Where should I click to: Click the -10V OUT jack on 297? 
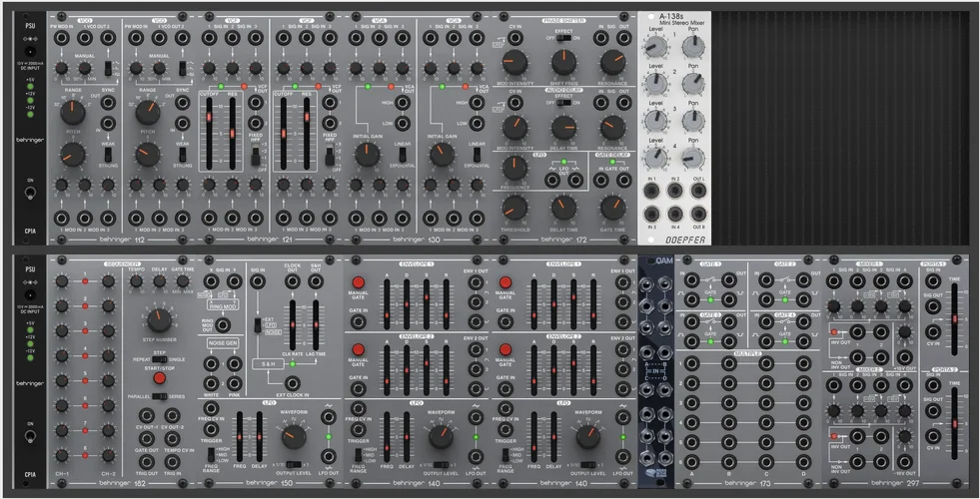[x=904, y=461]
